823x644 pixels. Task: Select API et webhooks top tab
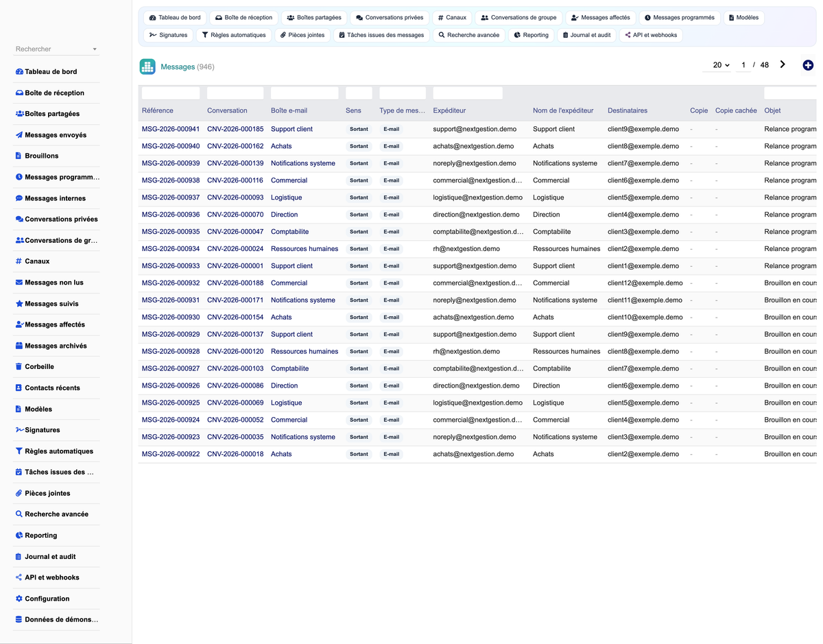point(651,35)
